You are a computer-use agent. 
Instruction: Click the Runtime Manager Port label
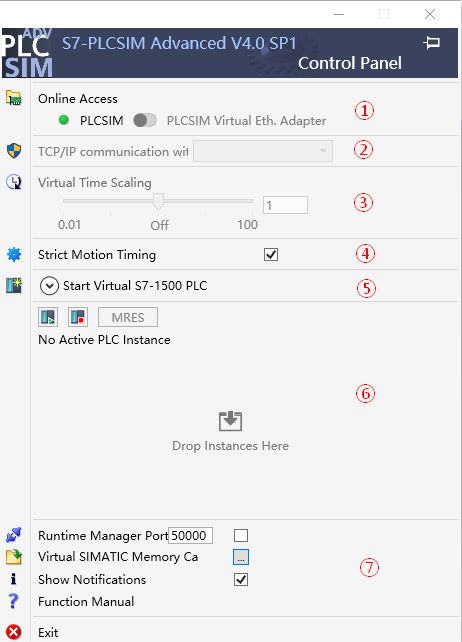point(103,536)
